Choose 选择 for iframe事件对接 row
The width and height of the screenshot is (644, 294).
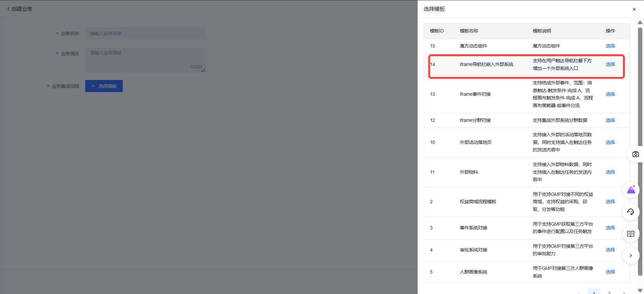point(610,94)
